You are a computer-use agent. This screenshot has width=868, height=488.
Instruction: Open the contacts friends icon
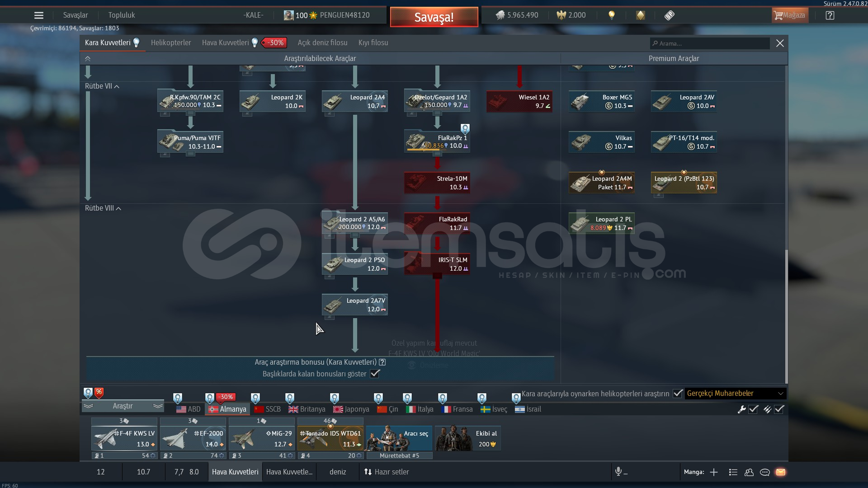click(749, 472)
